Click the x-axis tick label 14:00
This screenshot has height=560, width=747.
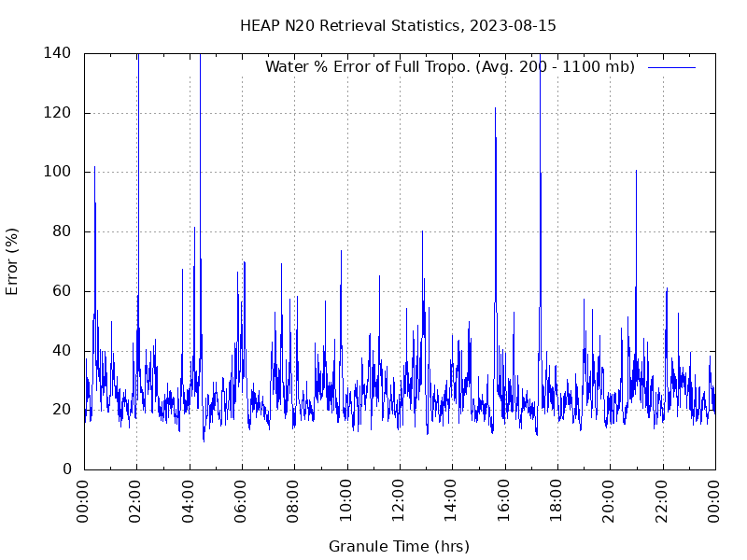tap(450, 501)
